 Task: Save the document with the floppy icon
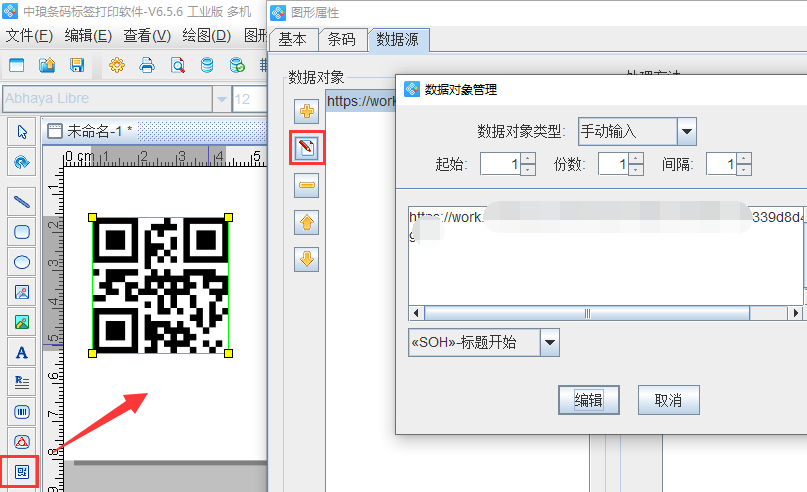tap(77, 65)
